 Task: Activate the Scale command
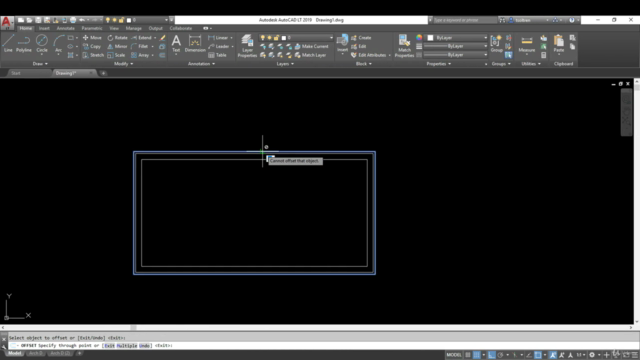(x=116, y=55)
